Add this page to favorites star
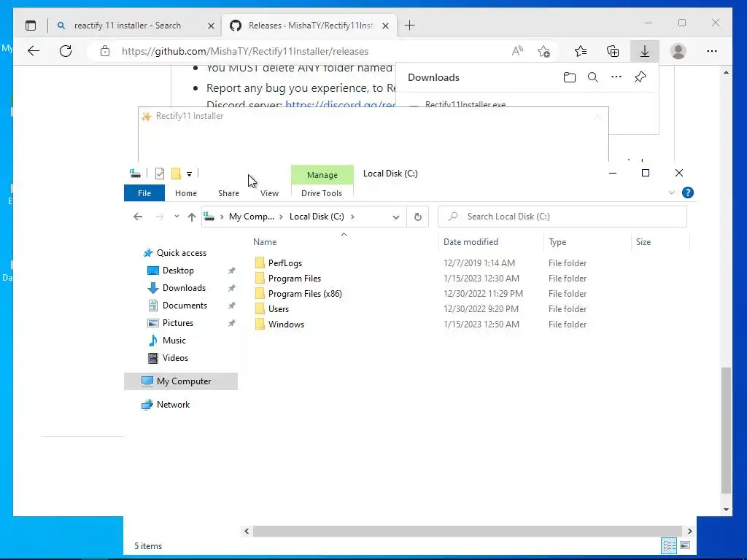This screenshot has width=747, height=560. [x=543, y=51]
